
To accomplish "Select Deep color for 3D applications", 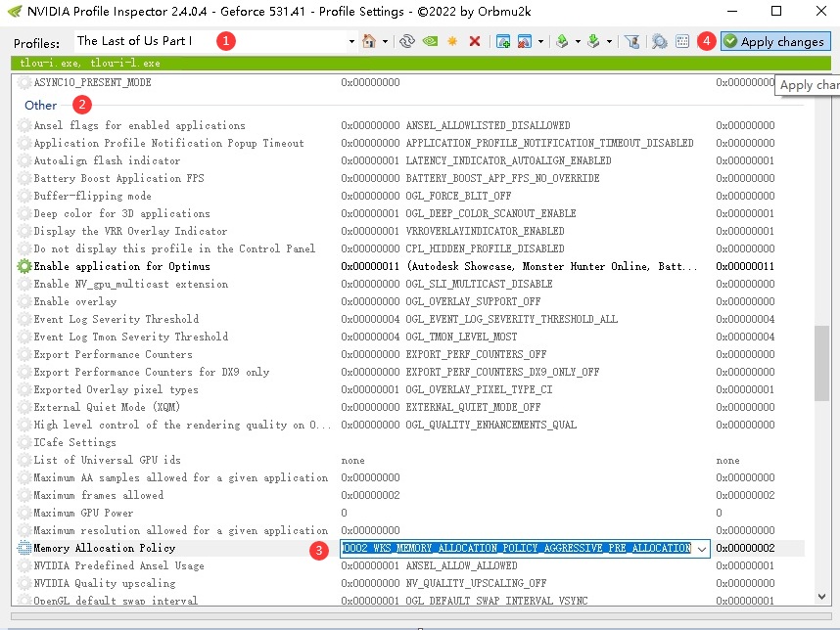I will pos(410,213).
